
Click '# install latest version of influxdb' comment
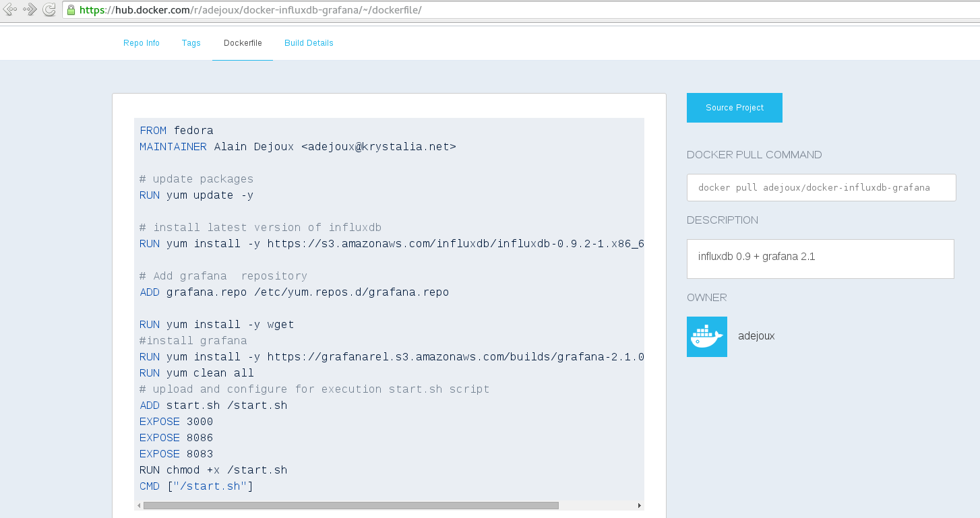[261, 228]
